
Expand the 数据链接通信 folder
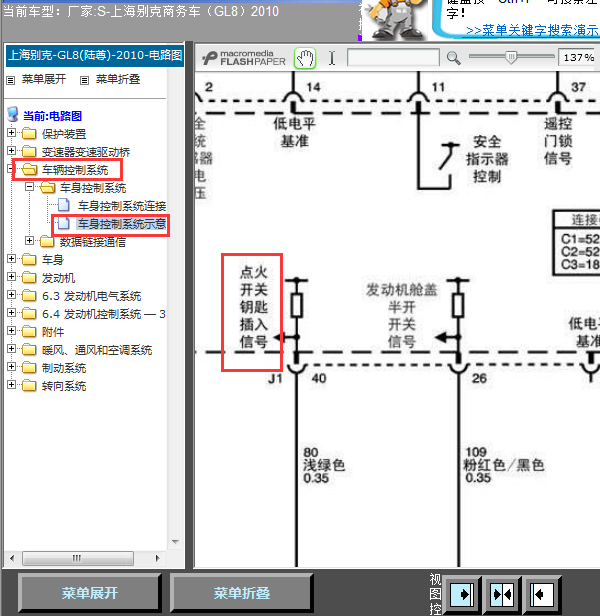click(x=29, y=240)
